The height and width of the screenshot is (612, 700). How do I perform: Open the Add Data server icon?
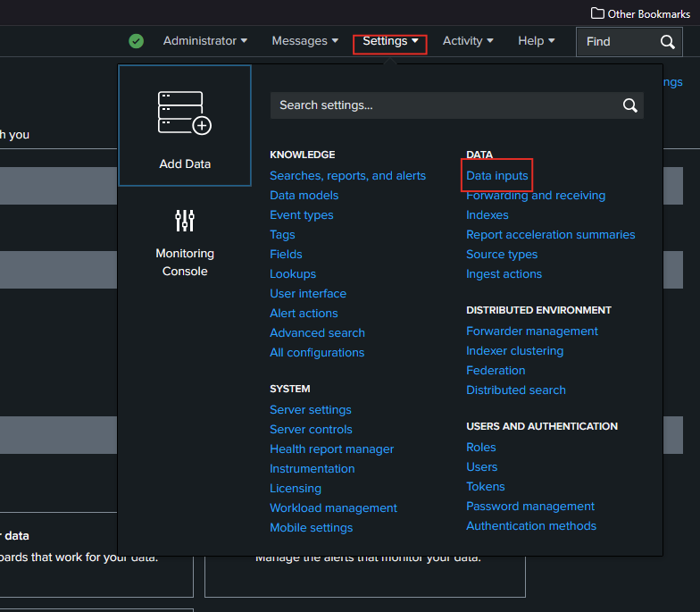(x=184, y=113)
